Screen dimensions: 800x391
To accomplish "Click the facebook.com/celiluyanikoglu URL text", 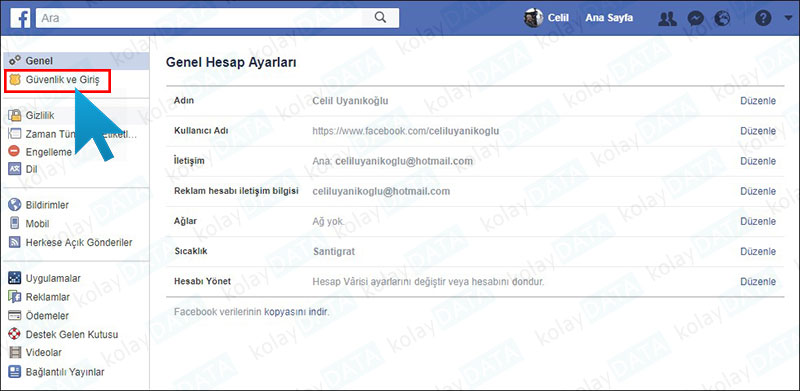I will click(406, 131).
